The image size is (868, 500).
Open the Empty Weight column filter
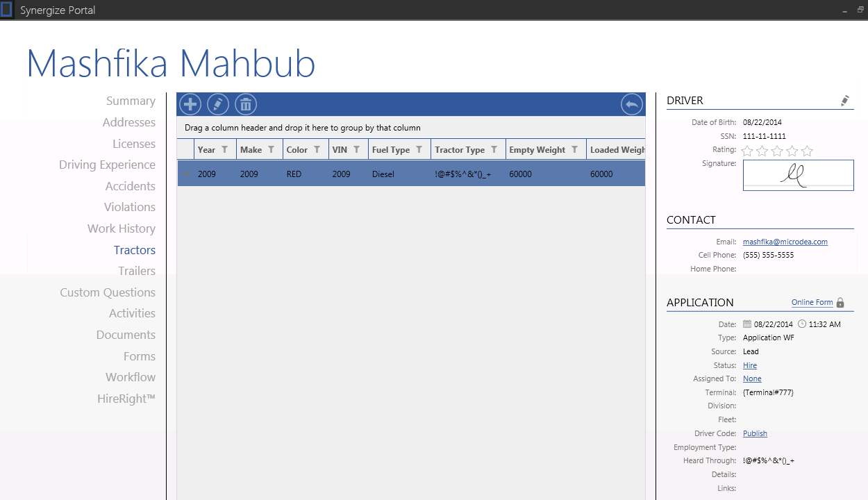pyautogui.click(x=574, y=150)
